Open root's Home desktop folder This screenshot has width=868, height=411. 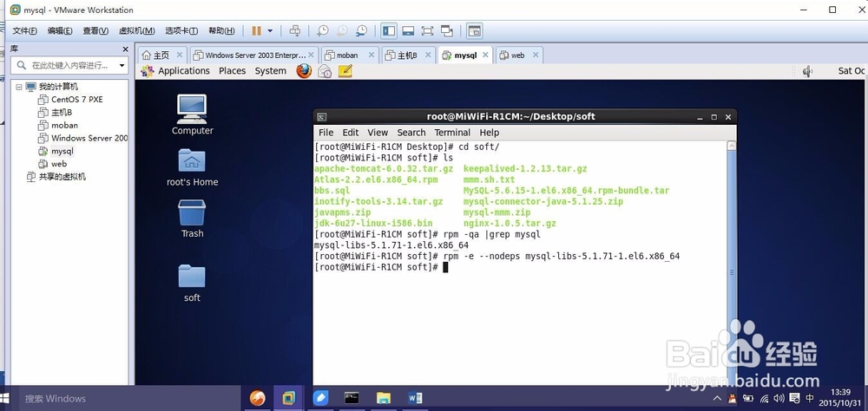click(x=192, y=167)
